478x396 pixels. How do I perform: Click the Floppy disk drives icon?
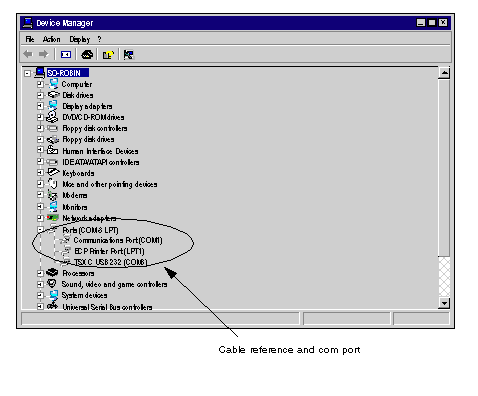click(53, 139)
